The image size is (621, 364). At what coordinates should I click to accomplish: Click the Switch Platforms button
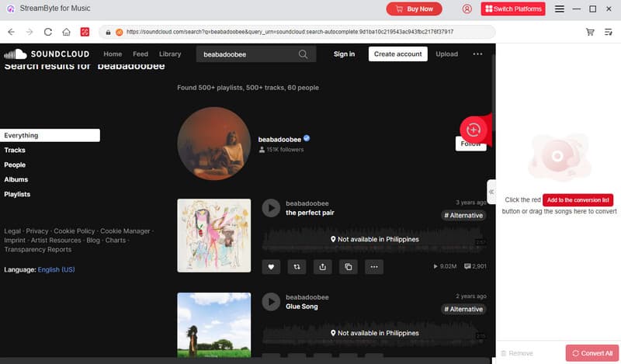[513, 9]
